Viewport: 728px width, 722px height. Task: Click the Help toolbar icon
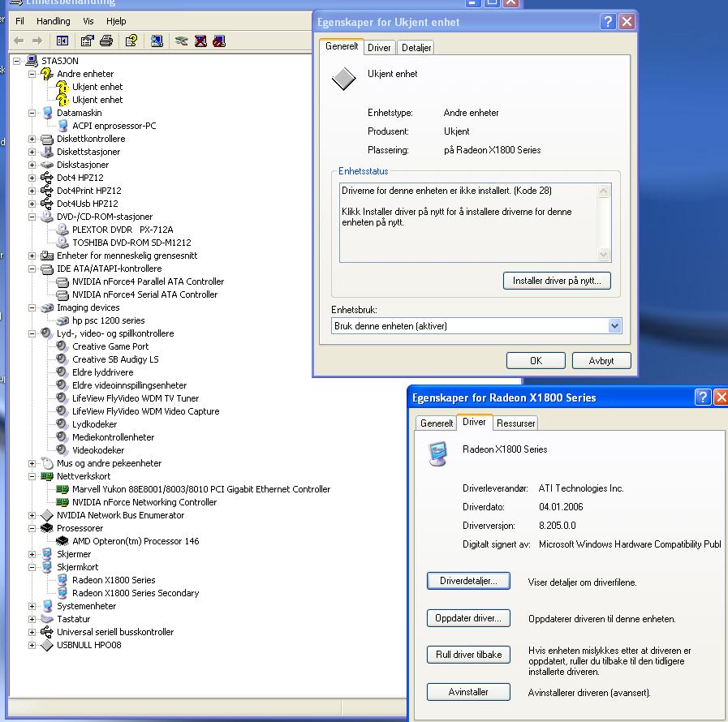(x=131, y=41)
